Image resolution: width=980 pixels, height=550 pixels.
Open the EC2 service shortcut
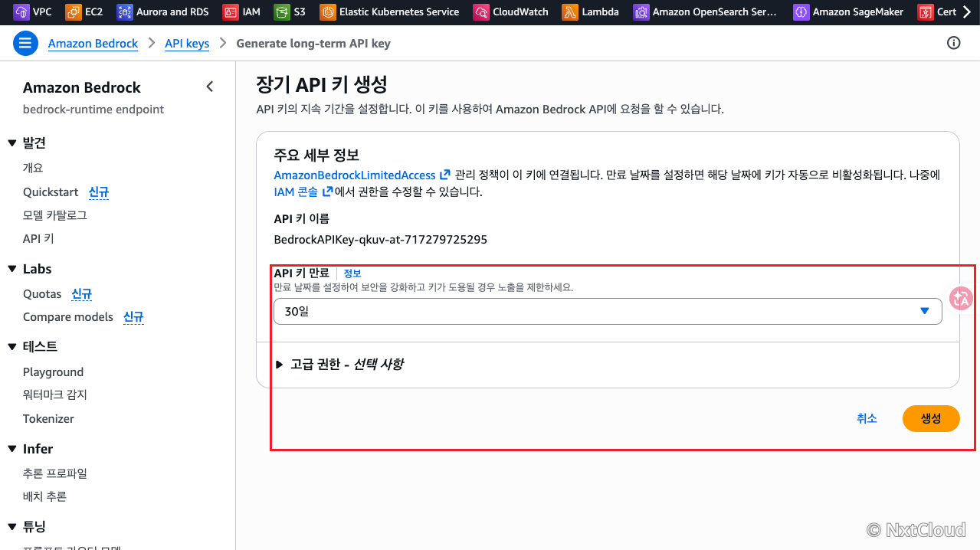84,11
